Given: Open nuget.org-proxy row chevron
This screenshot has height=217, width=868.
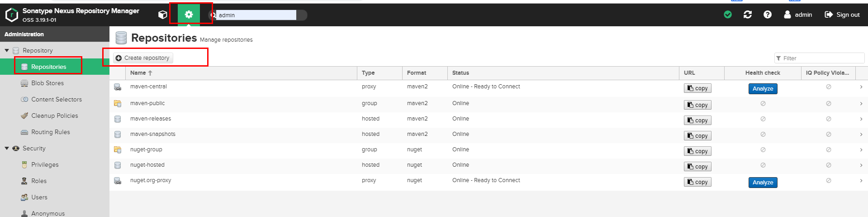Looking at the screenshot, I should pyautogui.click(x=861, y=181).
